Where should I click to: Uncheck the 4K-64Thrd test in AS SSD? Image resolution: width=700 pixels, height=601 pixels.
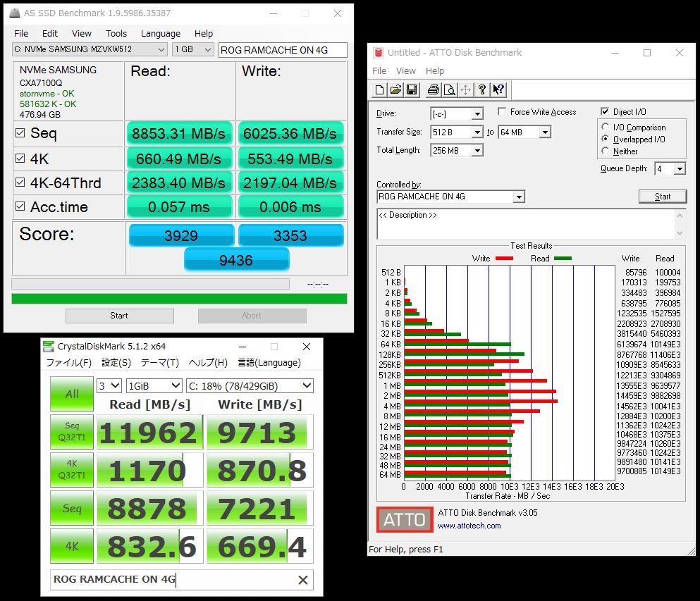pyautogui.click(x=20, y=183)
